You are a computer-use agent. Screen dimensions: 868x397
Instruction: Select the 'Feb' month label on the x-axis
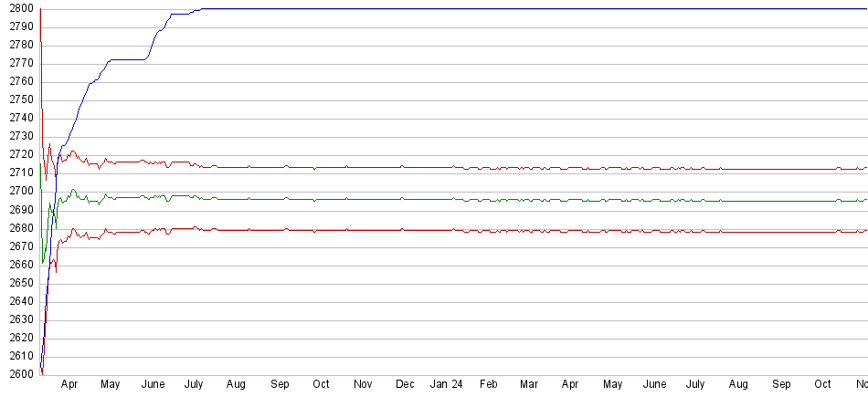(x=489, y=385)
